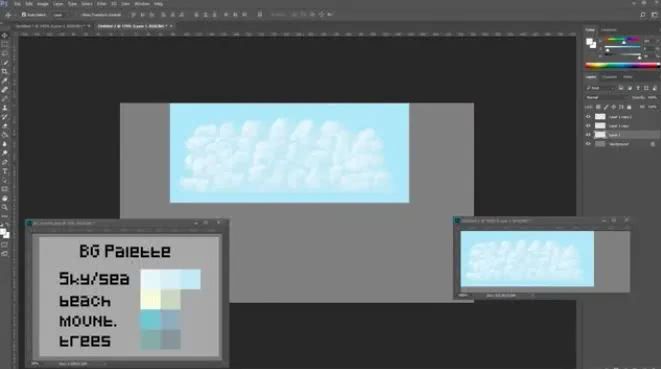Select the Gradient tool
The height and width of the screenshot is (369, 661).
[5, 135]
